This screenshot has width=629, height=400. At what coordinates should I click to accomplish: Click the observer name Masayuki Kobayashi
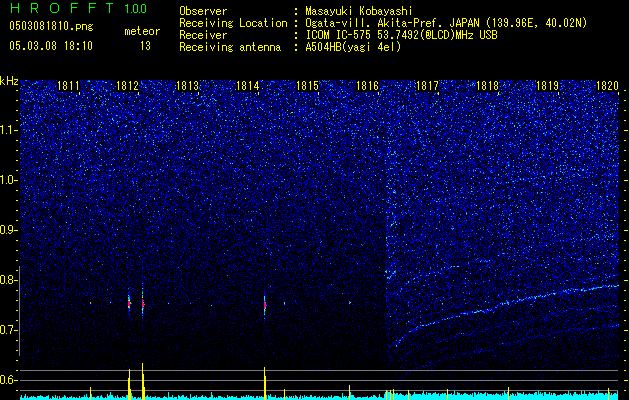pos(359,11)
